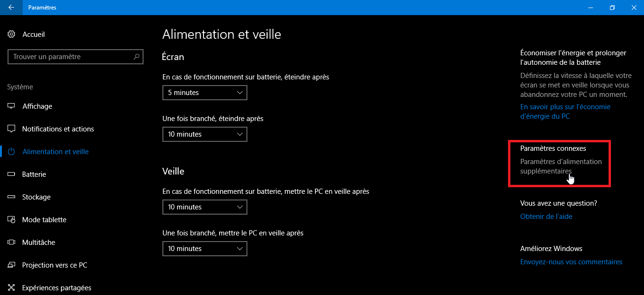The height and width of the screenshot is (295, 644).
Task: Open plugged-in screen-off 10 minutes dropdown
Action: tap(204, 134)
